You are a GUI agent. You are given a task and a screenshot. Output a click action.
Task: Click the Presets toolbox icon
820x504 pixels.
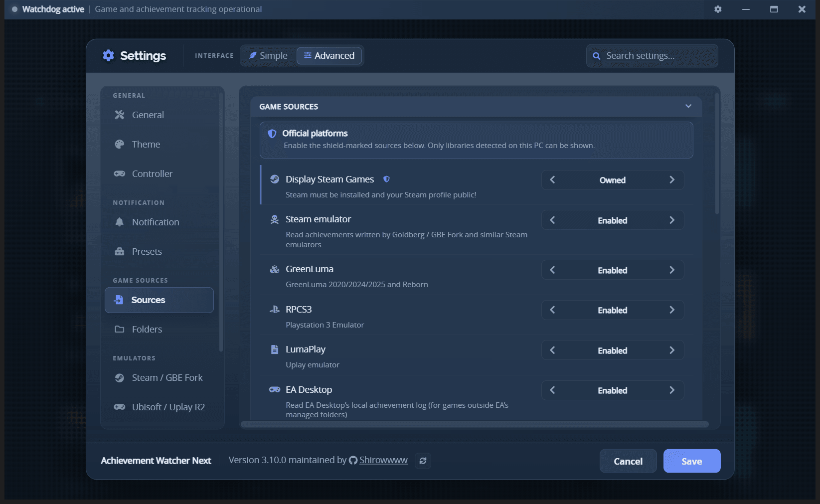pos(119,251)
